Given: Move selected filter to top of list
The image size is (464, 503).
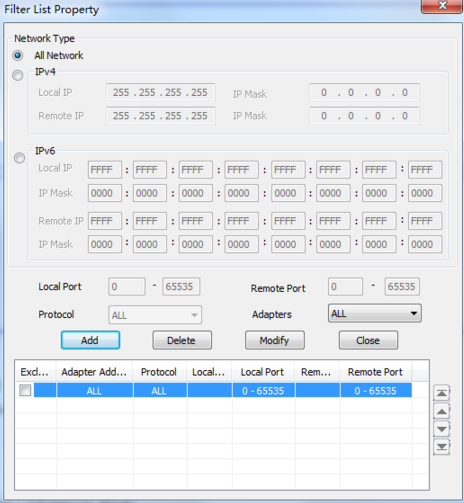Looking at the screenshot, I should pyautogui.click(x=442, y=393).
